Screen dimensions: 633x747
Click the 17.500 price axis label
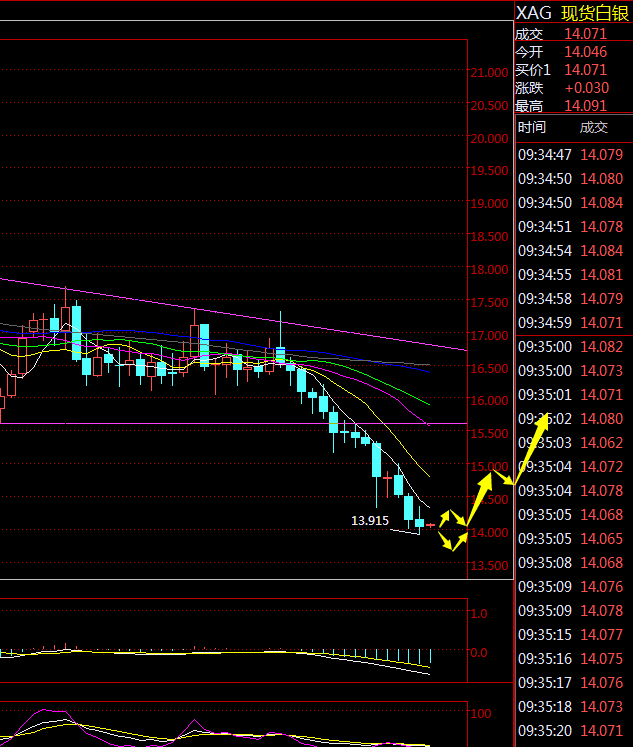490,303
